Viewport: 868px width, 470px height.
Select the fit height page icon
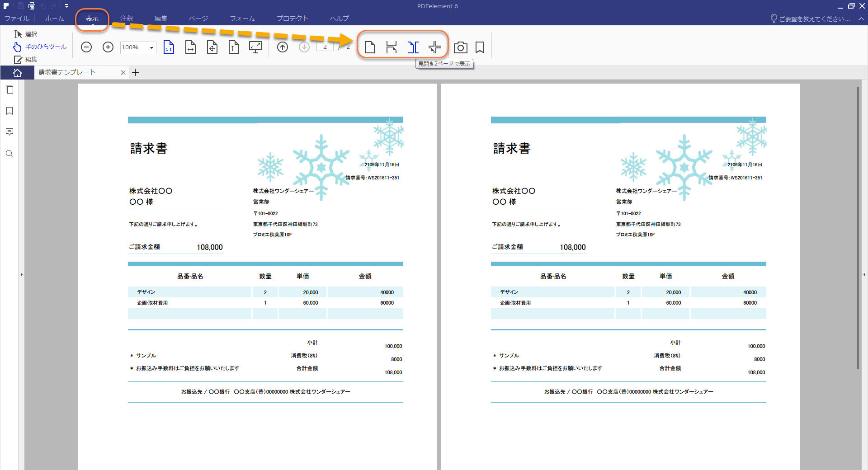coord(234,47)
